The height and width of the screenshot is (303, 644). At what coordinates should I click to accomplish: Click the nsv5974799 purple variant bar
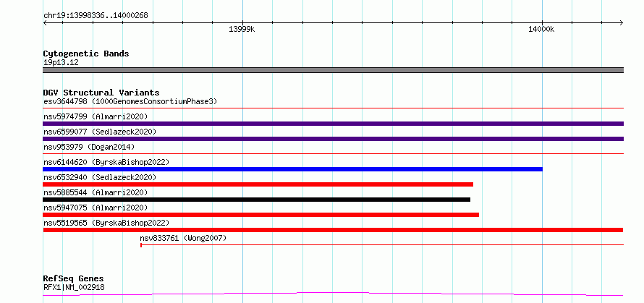(x=333, y=124)
